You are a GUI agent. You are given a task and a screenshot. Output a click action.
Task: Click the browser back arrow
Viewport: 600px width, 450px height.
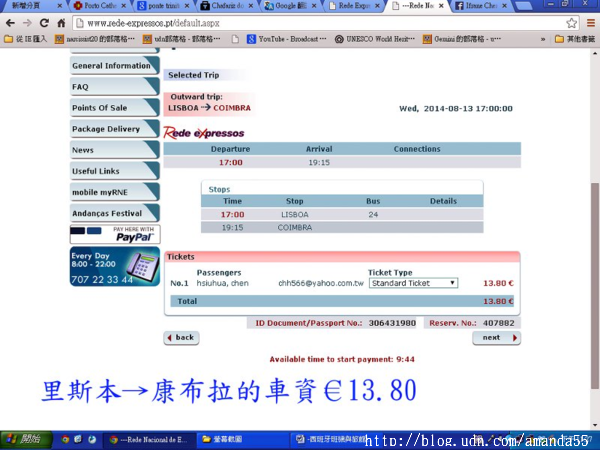click(10, 22)
